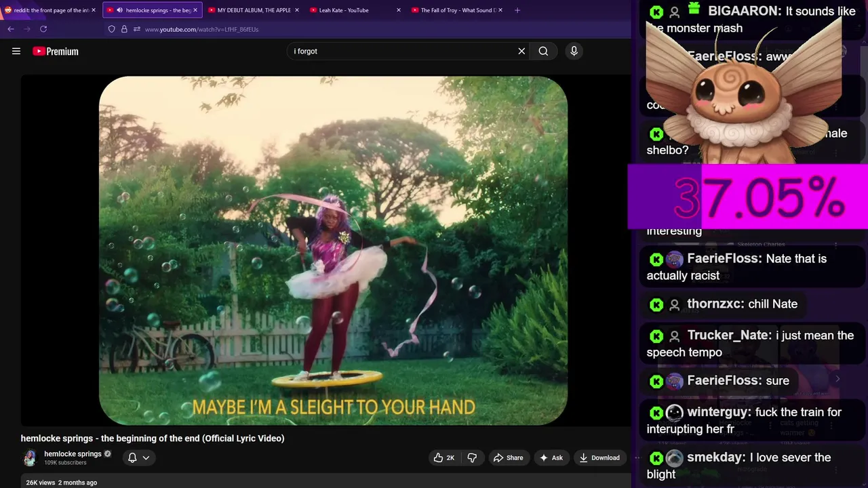Image resolution: width=868 pixels, height=488 pixels.
Task: Open a new browser tab
Action: (517, 10)
